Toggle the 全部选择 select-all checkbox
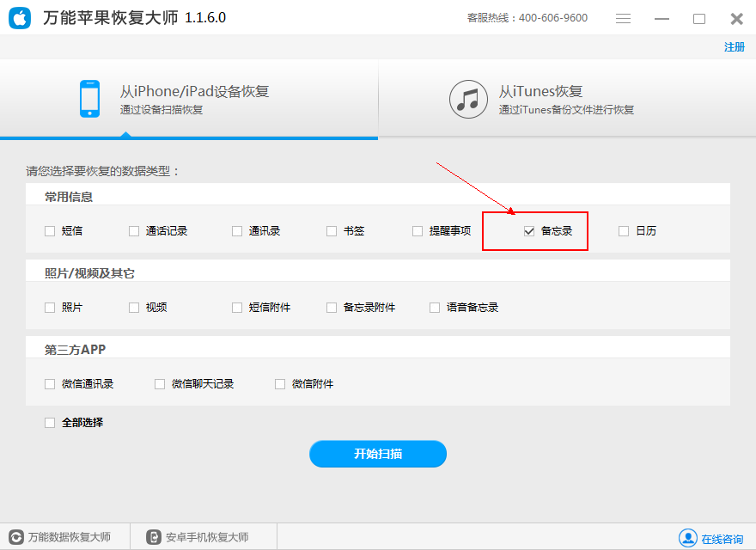The width and height of the screenshot is (756, 550). (50, 423)
